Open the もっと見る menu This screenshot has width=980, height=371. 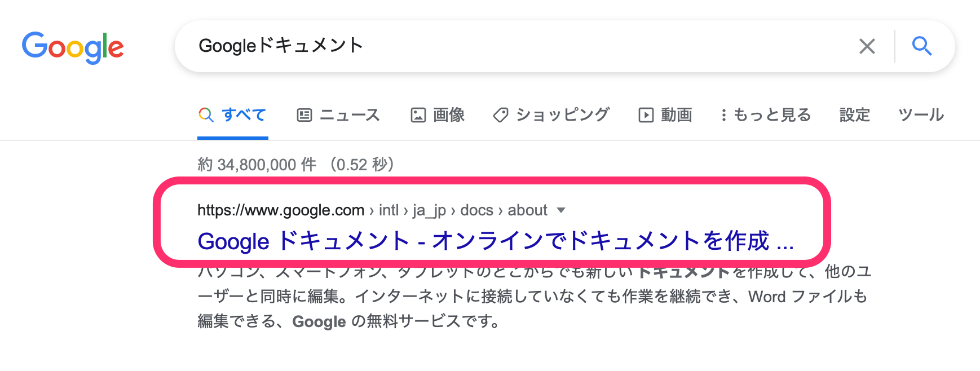click(772, 115)
